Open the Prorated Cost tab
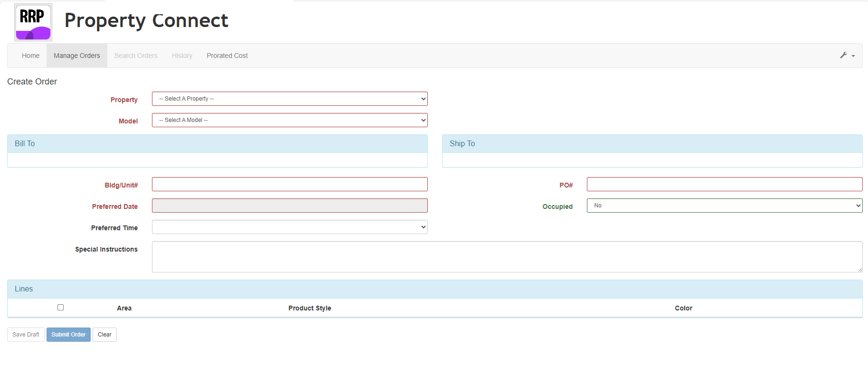 click(x=227, y=56)
